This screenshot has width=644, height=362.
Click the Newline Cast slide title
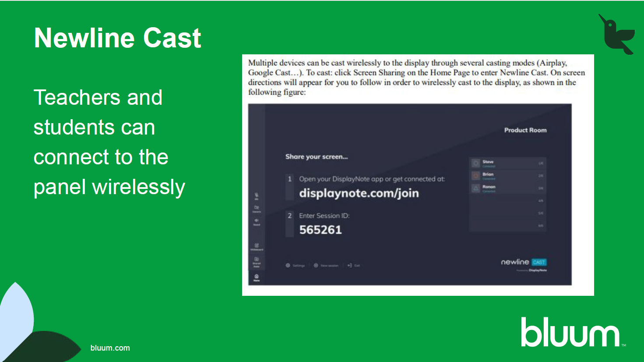[117, 38]
